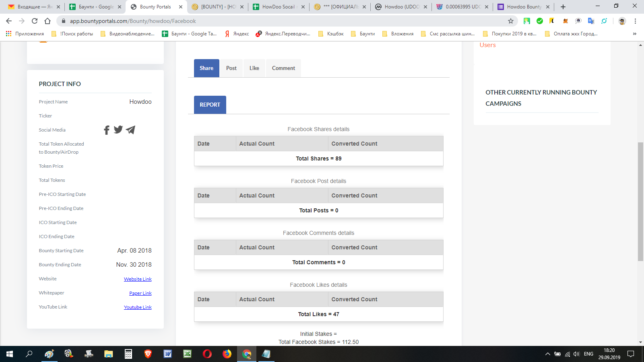Screen dimensions: 644x362
Task: Close the Bounty Portals tab
Action: pyautogui.click(x=181, y=7)
